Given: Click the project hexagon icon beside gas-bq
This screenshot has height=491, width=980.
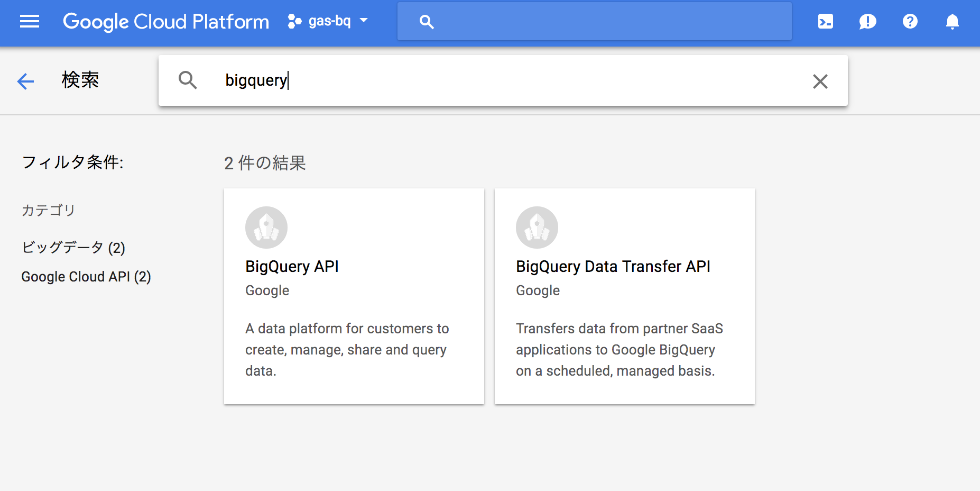Looking at the screenshot, I should (294, 21).
